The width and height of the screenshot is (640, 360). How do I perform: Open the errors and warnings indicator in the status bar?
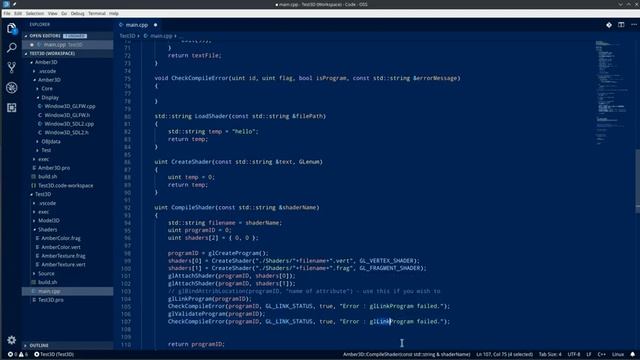tap(18, 354)
